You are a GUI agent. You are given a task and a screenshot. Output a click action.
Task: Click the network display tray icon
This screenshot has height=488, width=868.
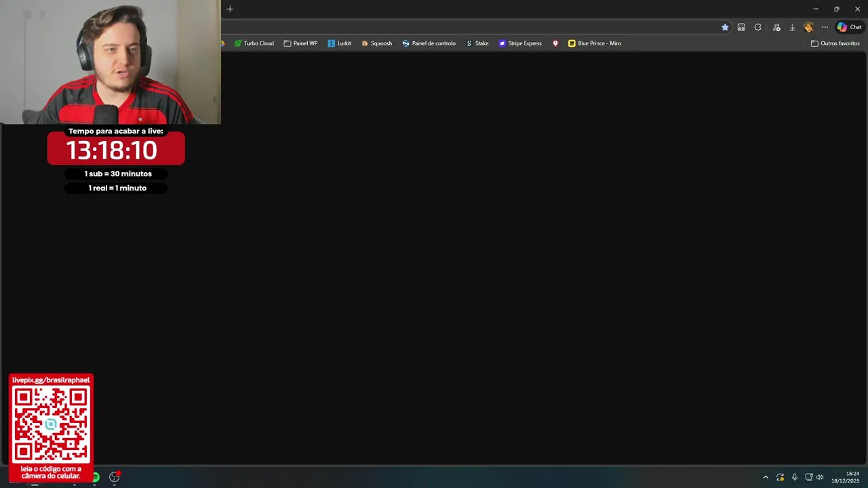tap(808, 477)
